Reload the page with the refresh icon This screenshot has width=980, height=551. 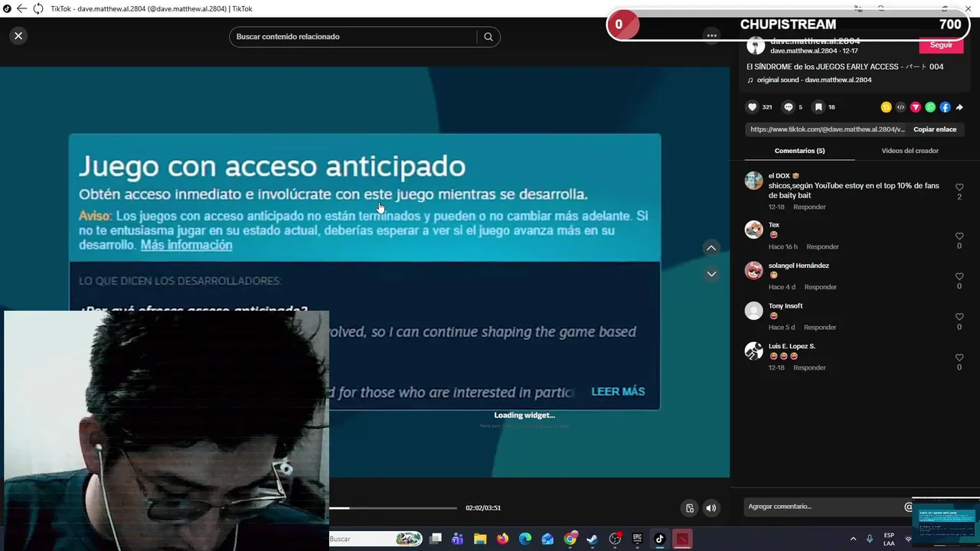tap(38, 8)
